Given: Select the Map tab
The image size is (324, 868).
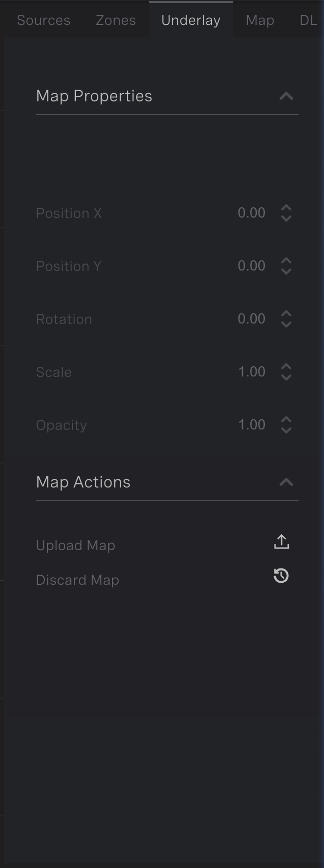Looking at the screenshot, I should point(260,20).
